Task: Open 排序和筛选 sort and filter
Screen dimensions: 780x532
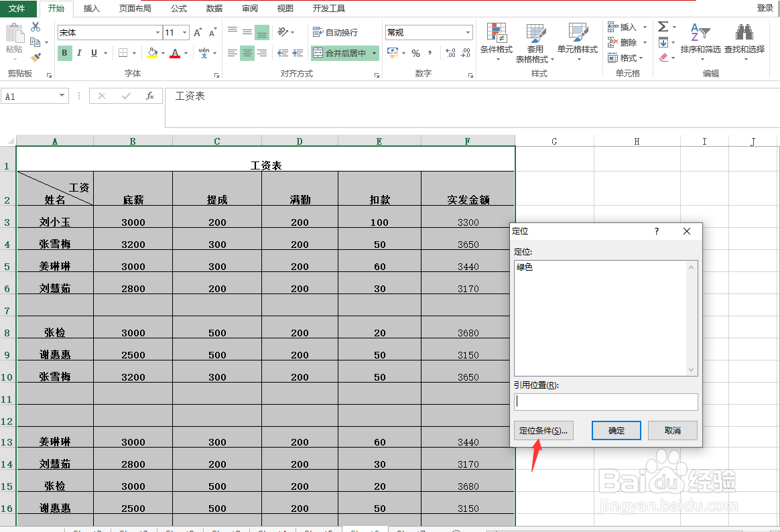Action: click(x=700, y=42)
